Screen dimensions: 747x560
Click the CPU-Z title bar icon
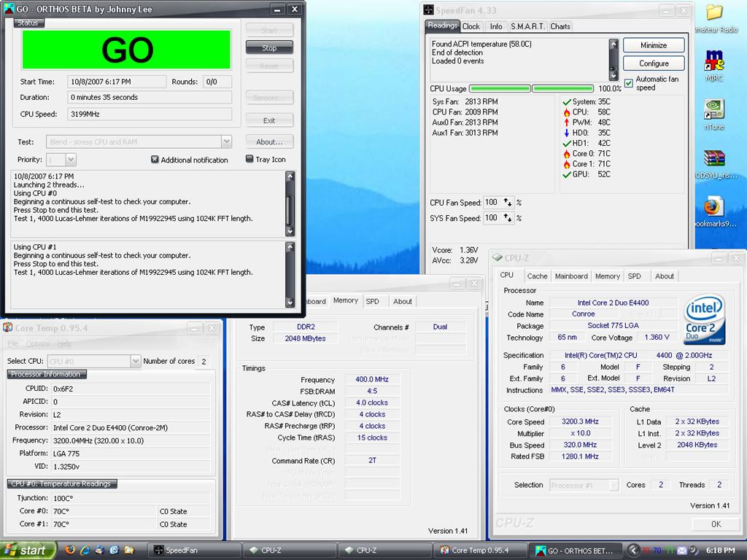pyautogui.click(x=498, y=257)
